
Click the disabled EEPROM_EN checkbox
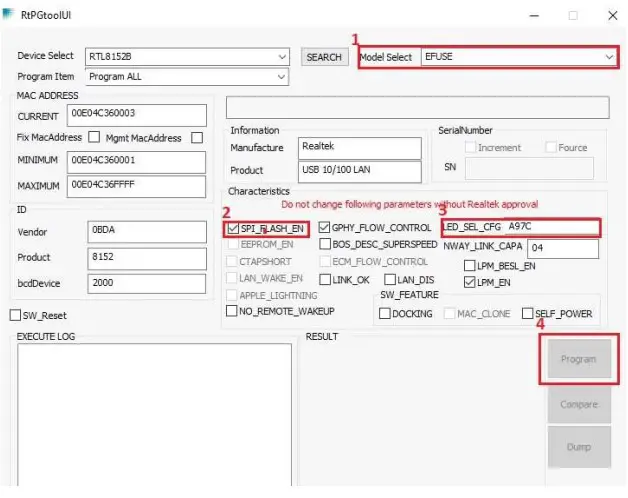pyautogui.click(x=233, y=244)
